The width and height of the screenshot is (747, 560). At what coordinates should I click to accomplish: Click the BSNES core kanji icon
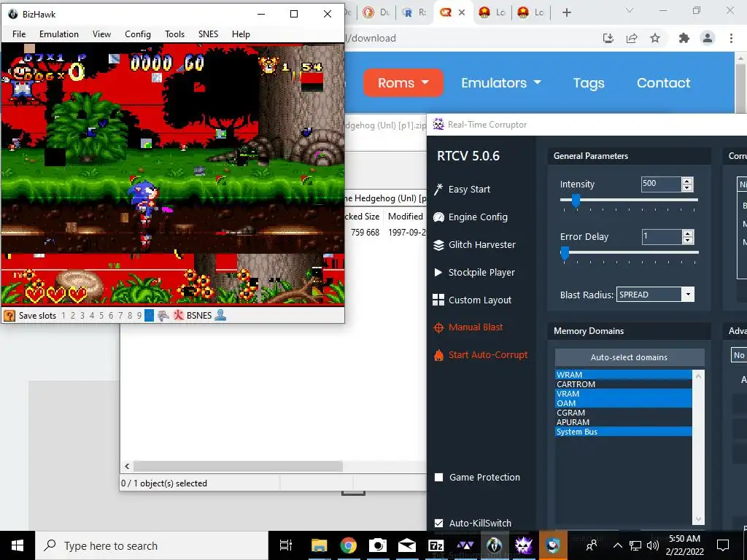click(179, 315)
